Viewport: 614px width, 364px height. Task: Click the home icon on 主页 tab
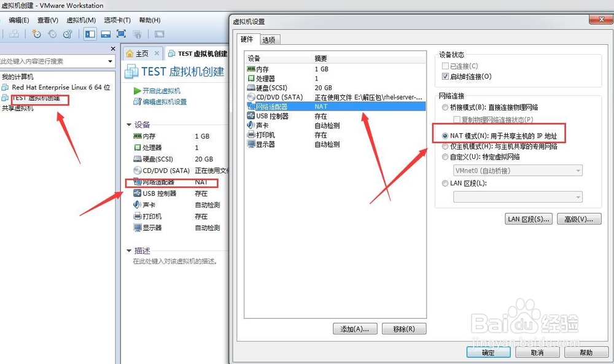tap(130, 53)
